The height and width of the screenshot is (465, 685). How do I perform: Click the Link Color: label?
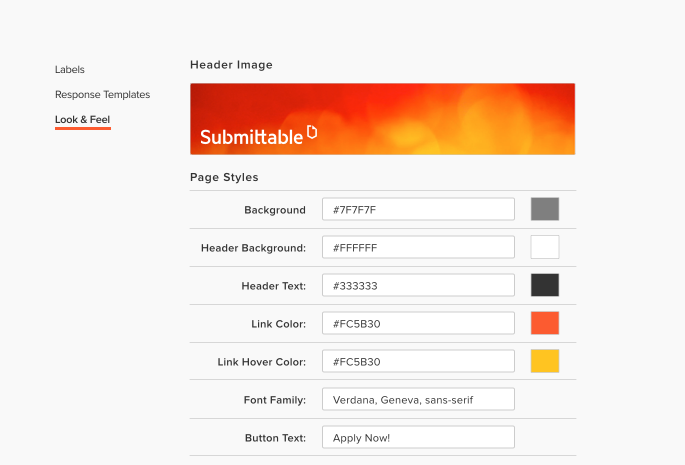[x=278, y=324]
